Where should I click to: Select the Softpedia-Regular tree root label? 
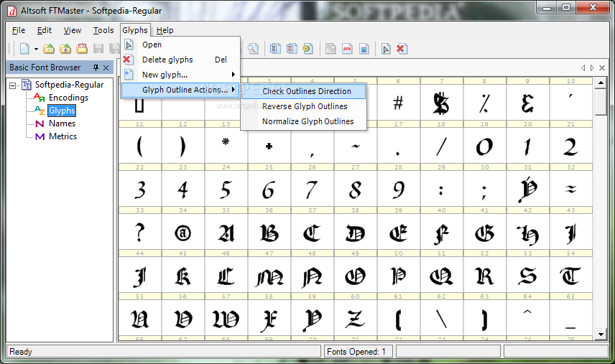pos(69,85)
